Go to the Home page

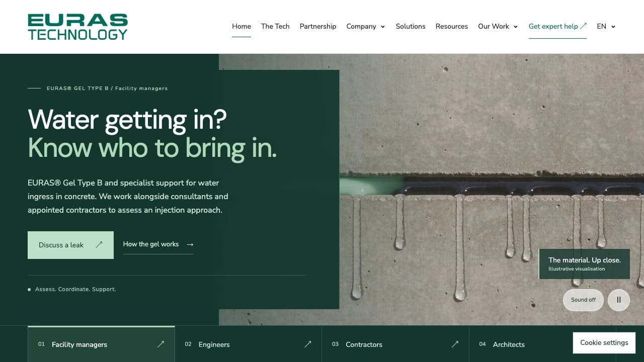coord(242,26)
